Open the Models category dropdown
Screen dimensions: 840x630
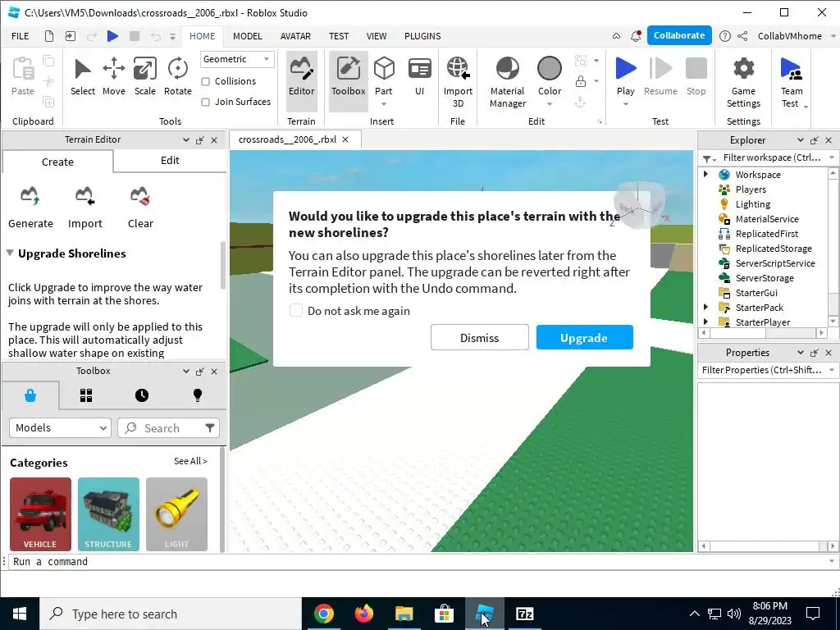[60, 427]
